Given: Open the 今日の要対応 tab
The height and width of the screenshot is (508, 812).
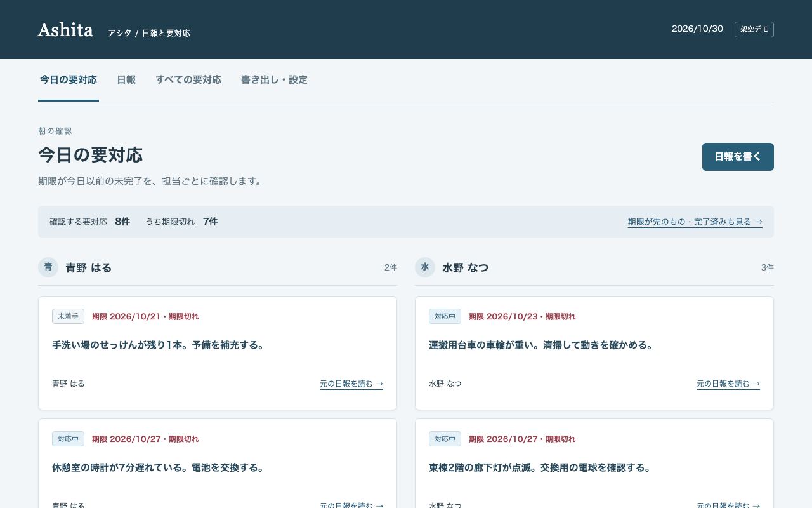Looking at the screenshot, I should 69,80.
